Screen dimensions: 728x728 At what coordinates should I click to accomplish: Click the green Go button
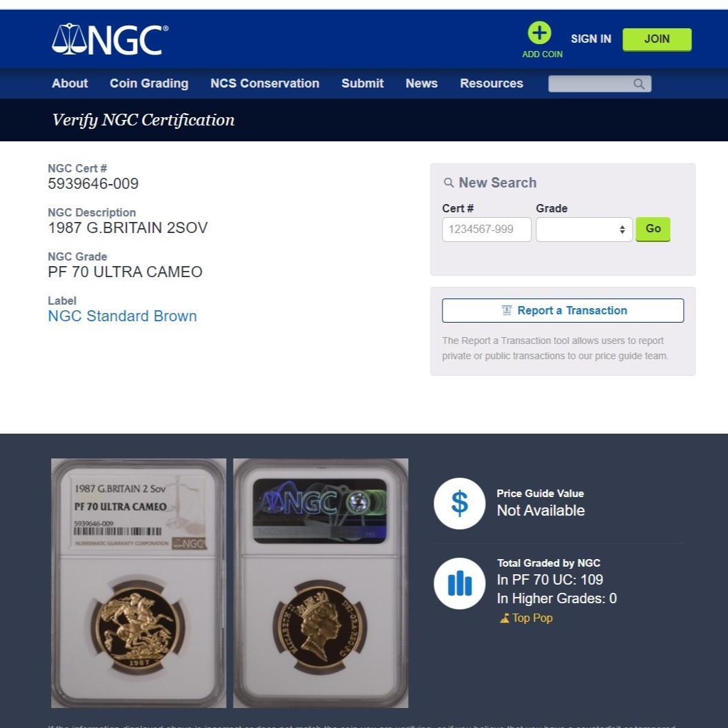(653, 229)
